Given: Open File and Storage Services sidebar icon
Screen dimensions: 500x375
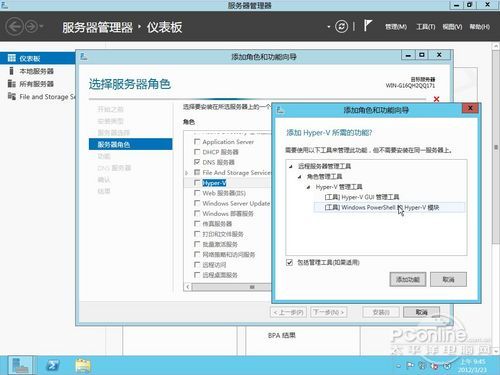Looking at the screenshot, I should [12, 96].
